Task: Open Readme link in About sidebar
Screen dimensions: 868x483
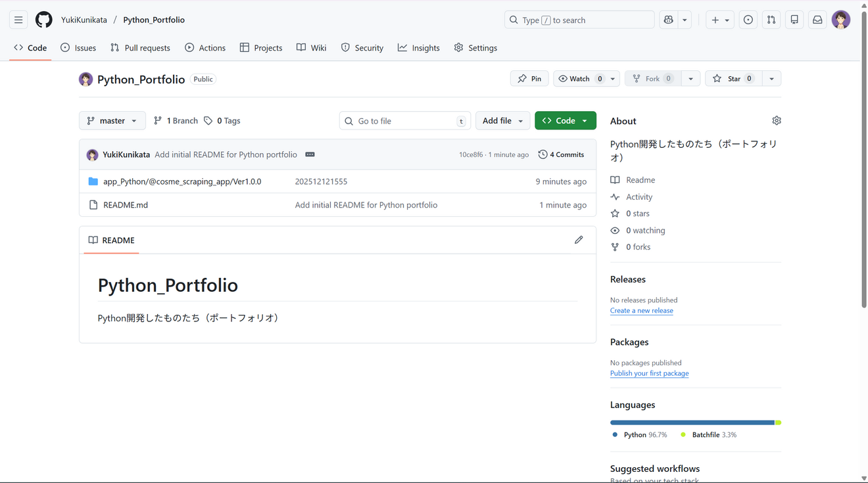Action: [x=633, y=180]
